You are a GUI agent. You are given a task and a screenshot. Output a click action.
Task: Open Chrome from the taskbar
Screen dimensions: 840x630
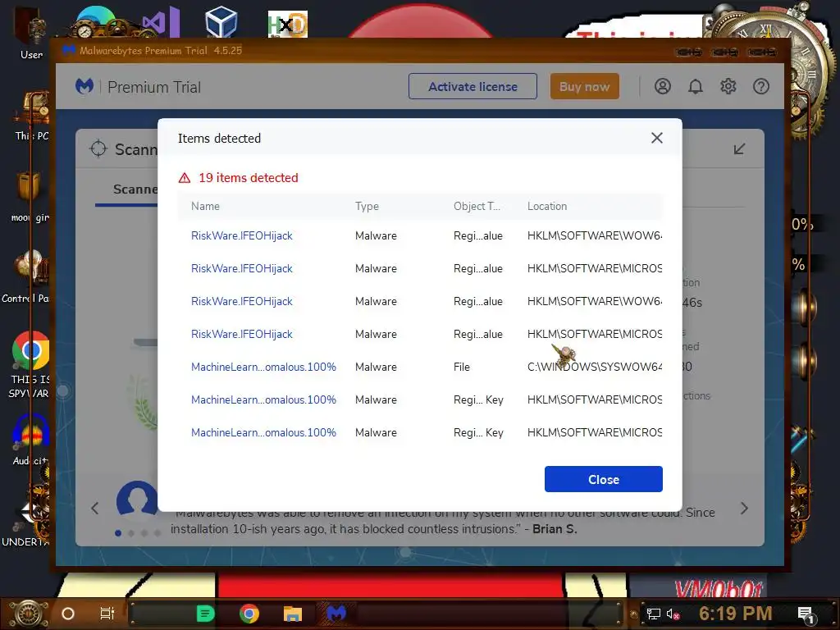point(249,614)
